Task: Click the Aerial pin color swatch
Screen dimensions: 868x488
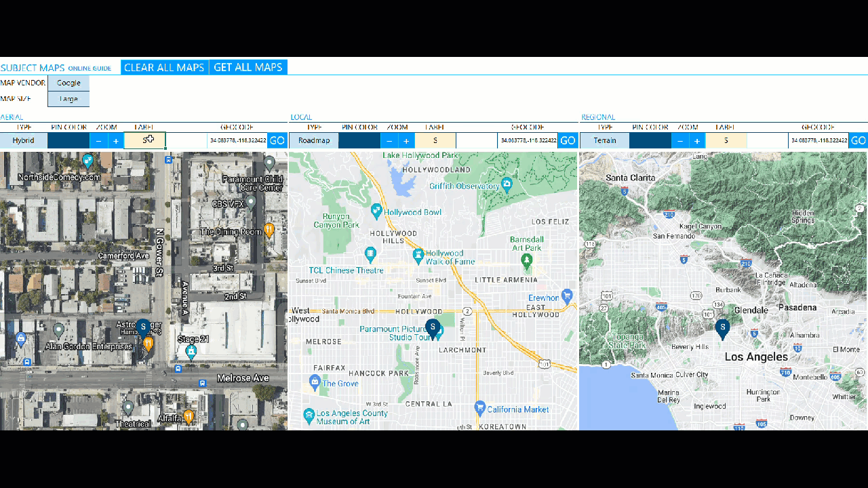Action: [68, 140]
